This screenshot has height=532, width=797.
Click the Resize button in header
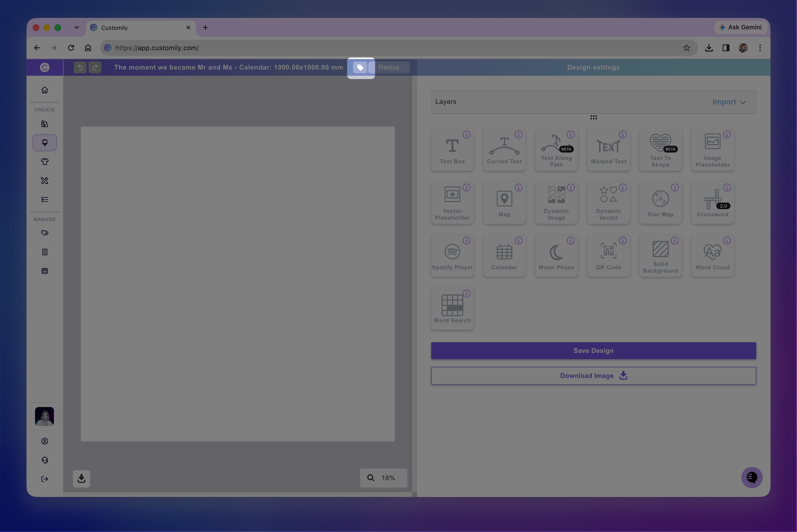(x=389, y=67)
